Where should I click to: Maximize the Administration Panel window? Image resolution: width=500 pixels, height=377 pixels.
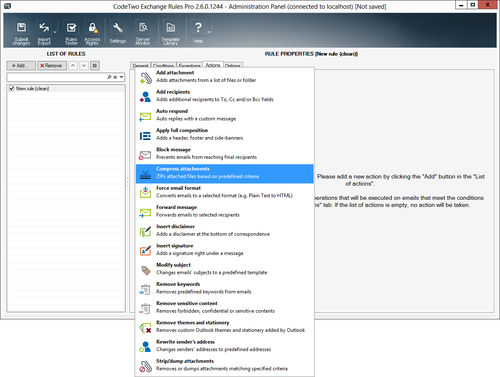point(473,5)
